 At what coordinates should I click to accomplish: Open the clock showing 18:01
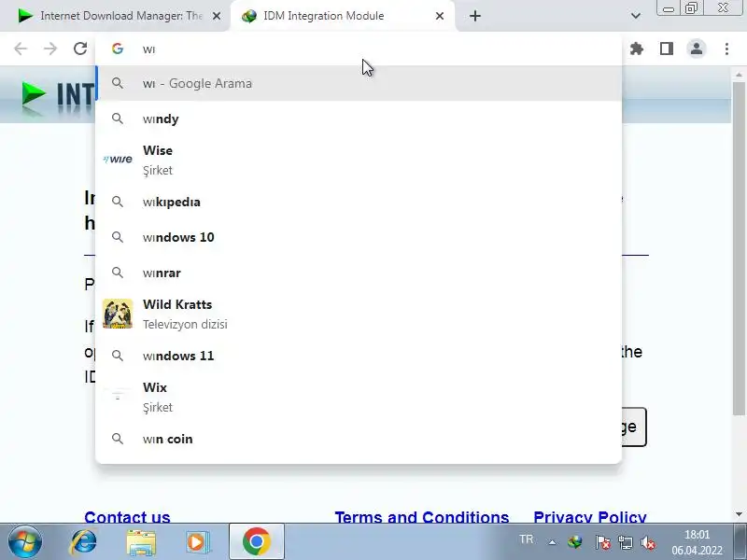[697, 542]
